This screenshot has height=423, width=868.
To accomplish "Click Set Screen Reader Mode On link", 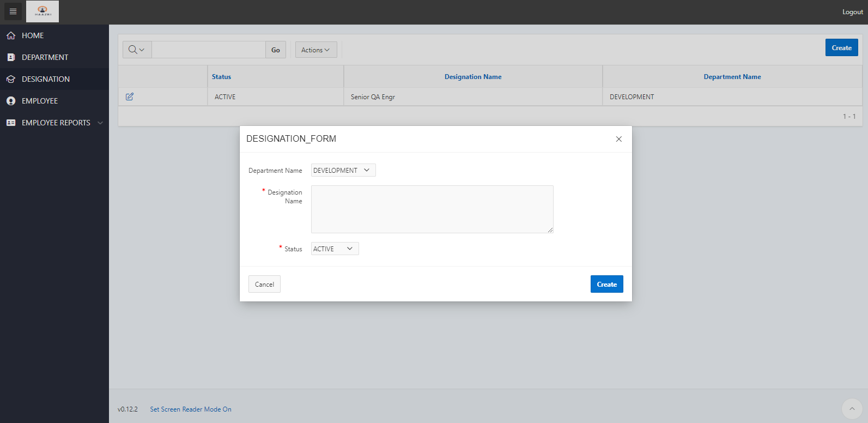I will (x=191, y=409).
